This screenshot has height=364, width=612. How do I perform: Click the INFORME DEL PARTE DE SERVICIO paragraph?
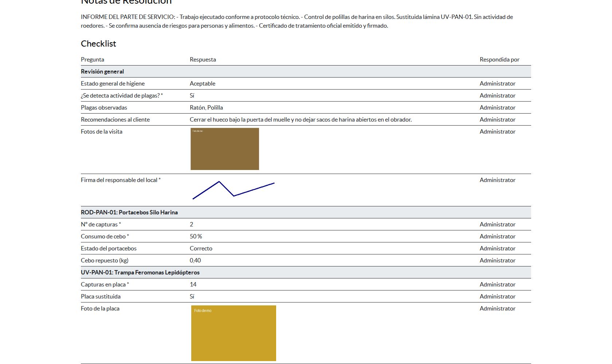297,21
